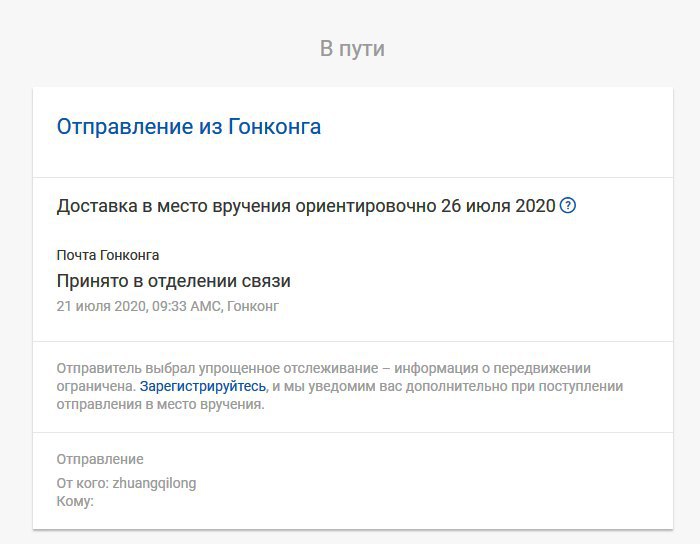This screenshot has width=700, height=544.
Task: Follow the 'Зарегистрируйтесь' registration link
Action: click(203, 386)
